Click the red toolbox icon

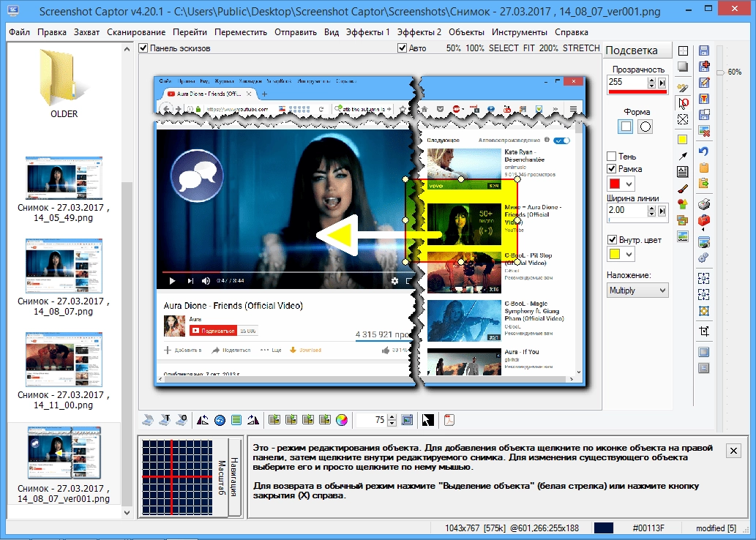(703, 221)
